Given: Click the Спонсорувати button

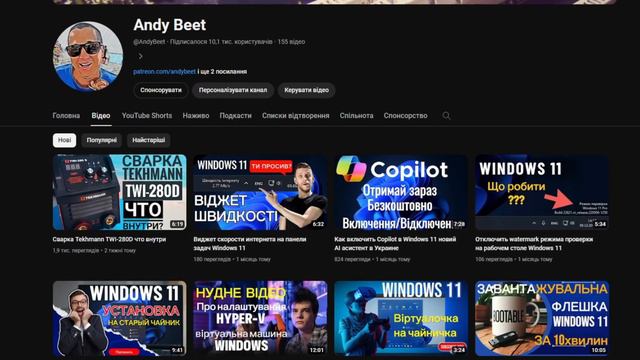Looking at the screenshot, I should click(x=161, y=90).
